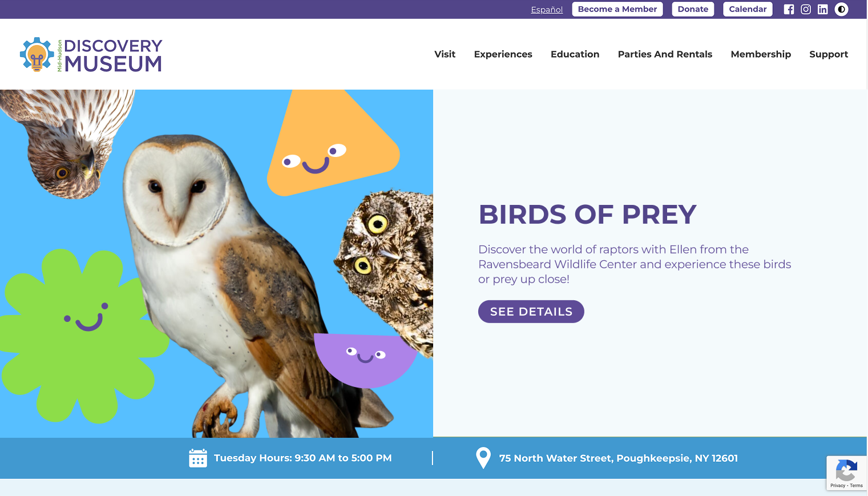Expand the Membership menu
Viewport: 868px width, 496px height.
click(x=761, y=54)
